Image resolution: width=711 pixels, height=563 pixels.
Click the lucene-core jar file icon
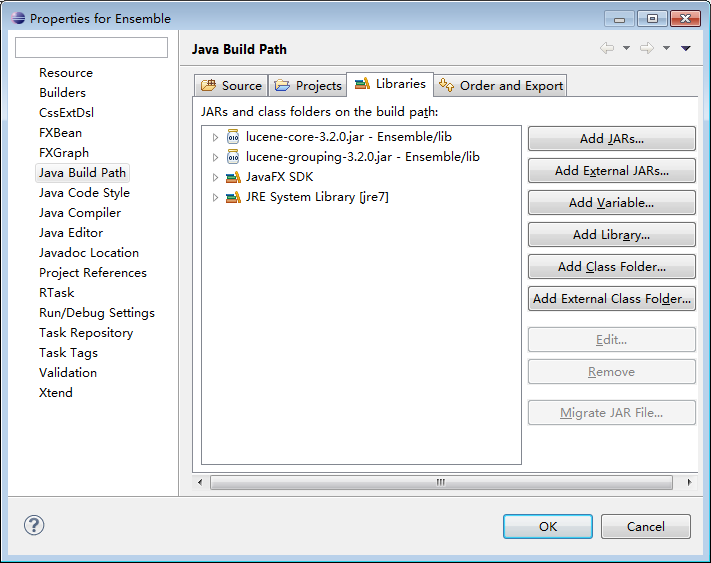click(x=233, y=136)
